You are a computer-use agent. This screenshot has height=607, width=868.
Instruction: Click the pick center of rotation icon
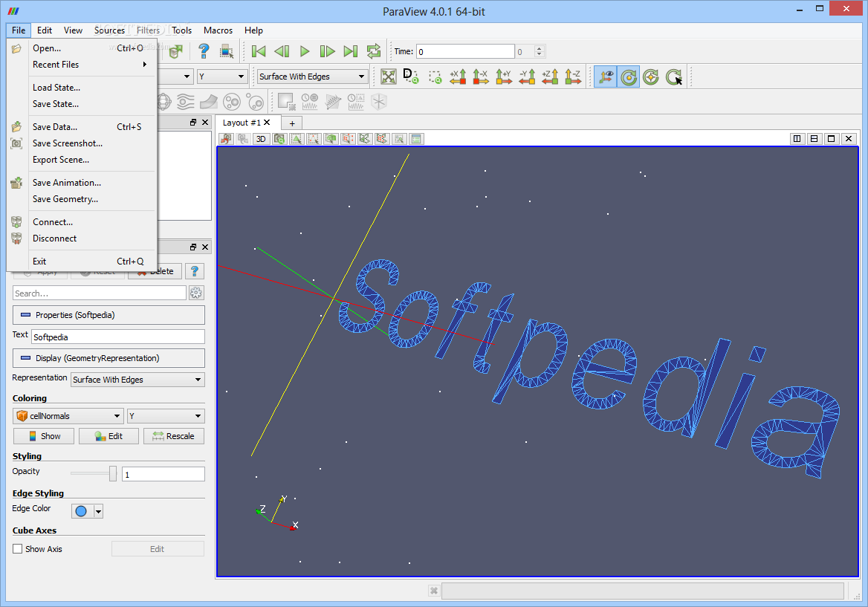click(674, 77)
